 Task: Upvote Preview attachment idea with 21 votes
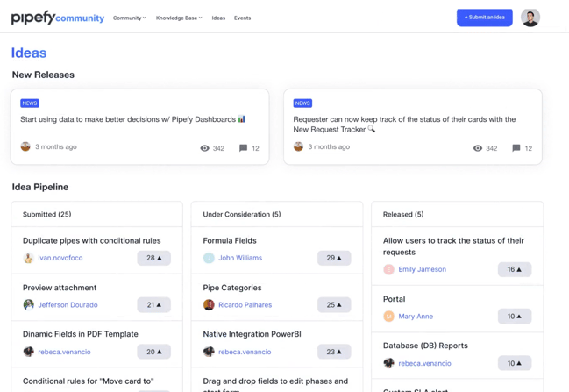tap(153, 304)
